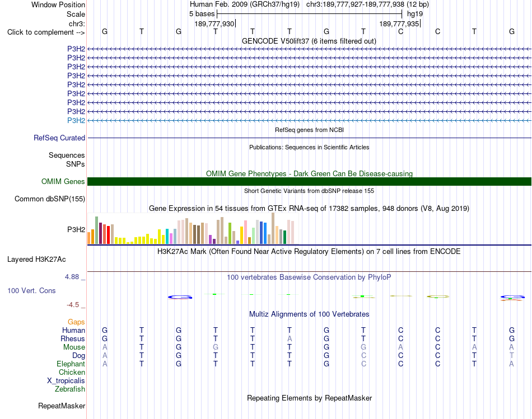
Task: Click the RepeatMasker side label
Action: 62,406
